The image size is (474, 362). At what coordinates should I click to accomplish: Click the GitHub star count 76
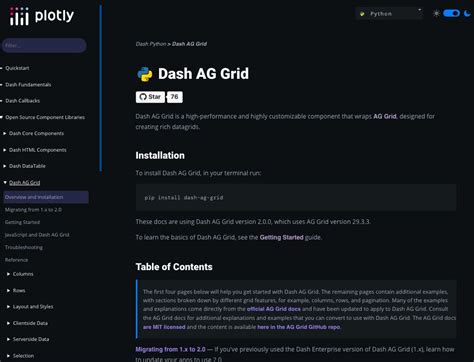tap(175, 97)
